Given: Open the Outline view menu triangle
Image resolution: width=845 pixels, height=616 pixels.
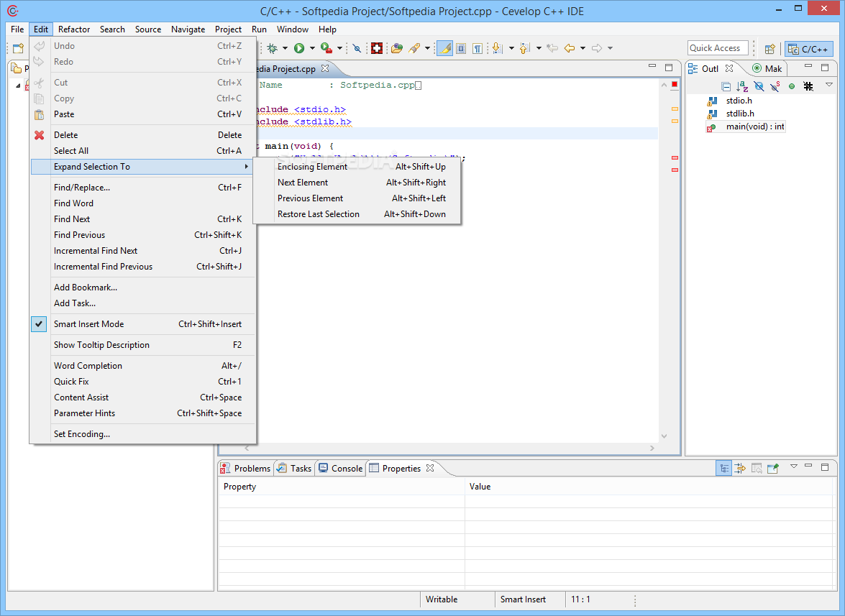Looking at the screenshot, I should [829, 85].
